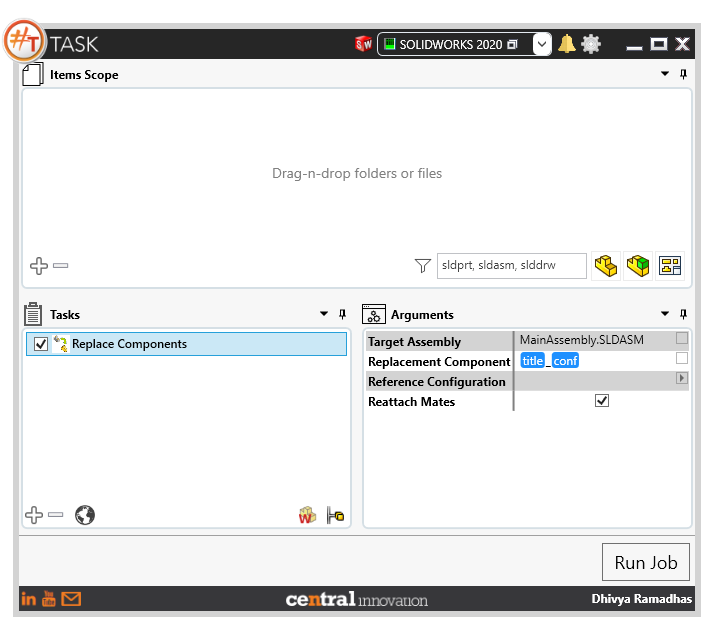The width and height of the screenshot is (721, 638).
Task: Click the notification bell icon
Action: pyautogui.click(x=566, y=44)
